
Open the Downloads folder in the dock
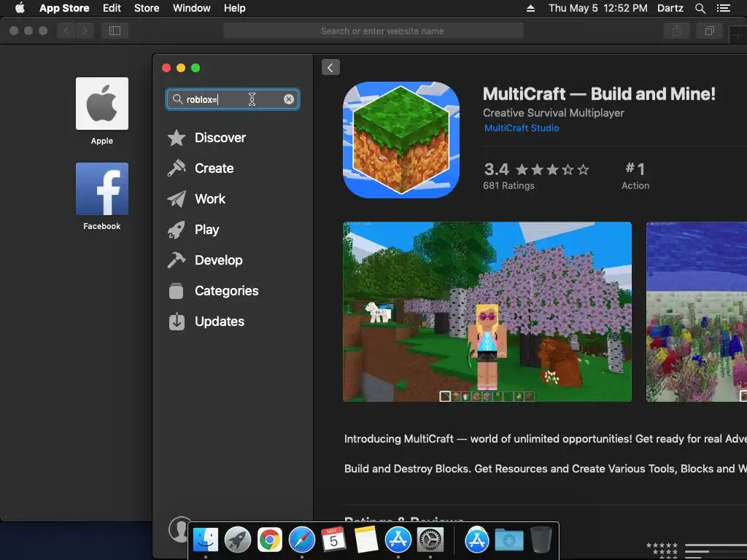point(508,540)
